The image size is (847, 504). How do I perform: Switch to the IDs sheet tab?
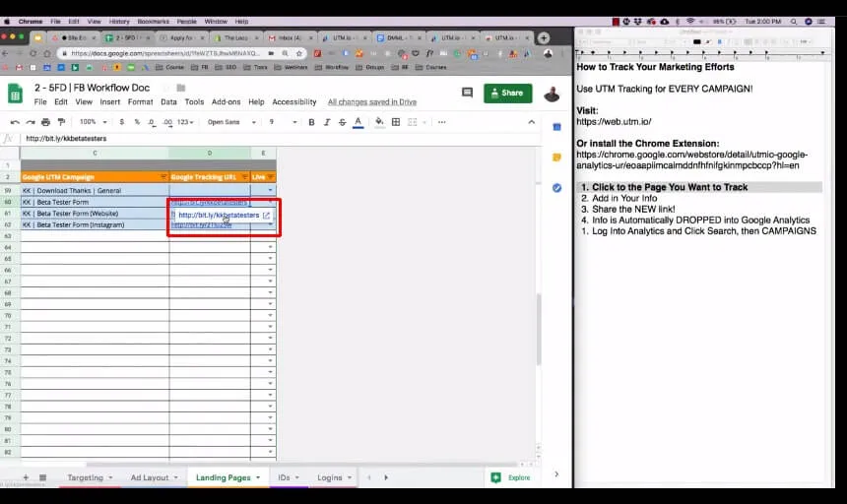click(284, 477)
